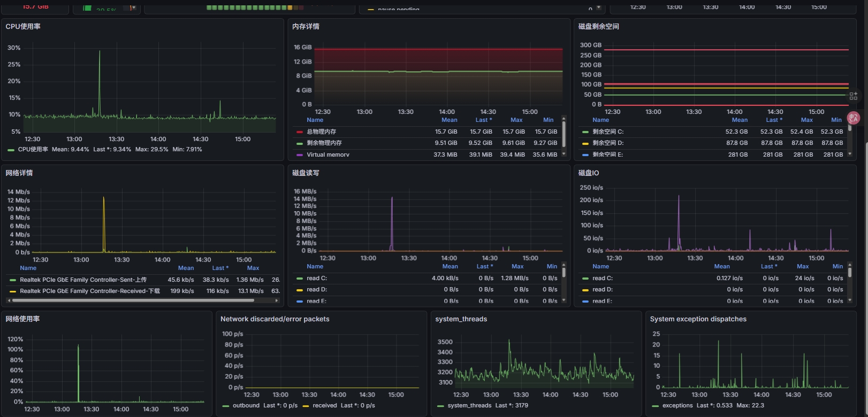Click the 45.6 kb/s mean value

181,280
